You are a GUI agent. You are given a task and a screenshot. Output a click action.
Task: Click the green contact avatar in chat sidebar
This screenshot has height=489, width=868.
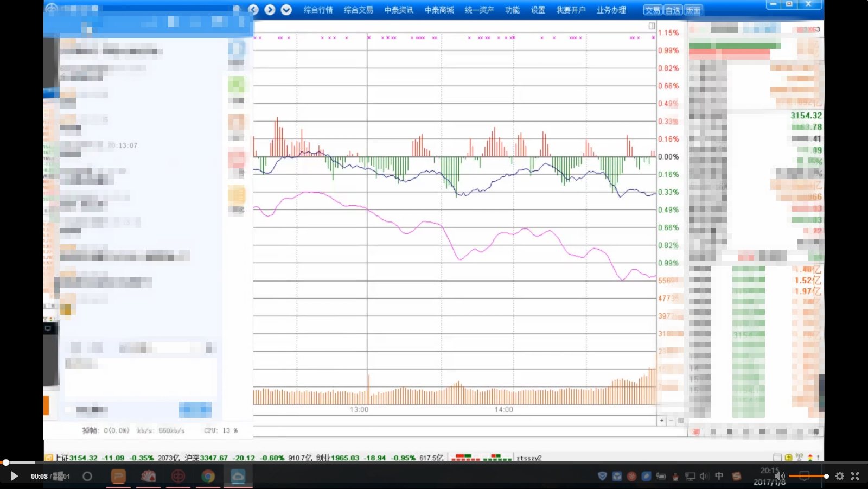(x=236, y=85)
